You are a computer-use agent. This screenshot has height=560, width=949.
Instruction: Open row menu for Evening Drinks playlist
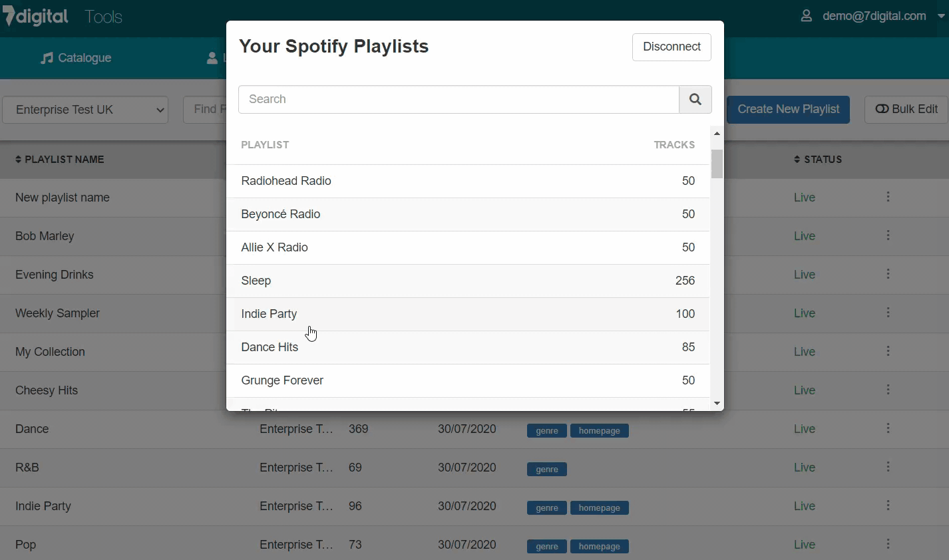(888, 274)
